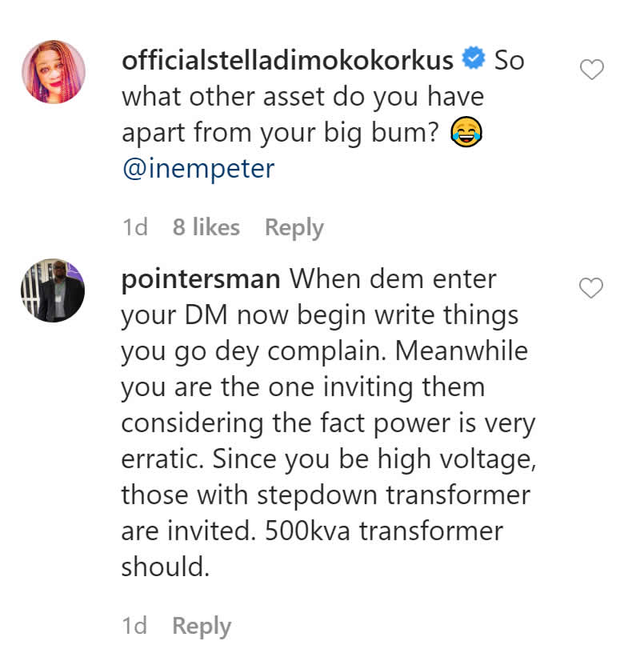Like officialstelladimokokorkus's comment with the heart
644x661 pixels.
click(591, 71)
